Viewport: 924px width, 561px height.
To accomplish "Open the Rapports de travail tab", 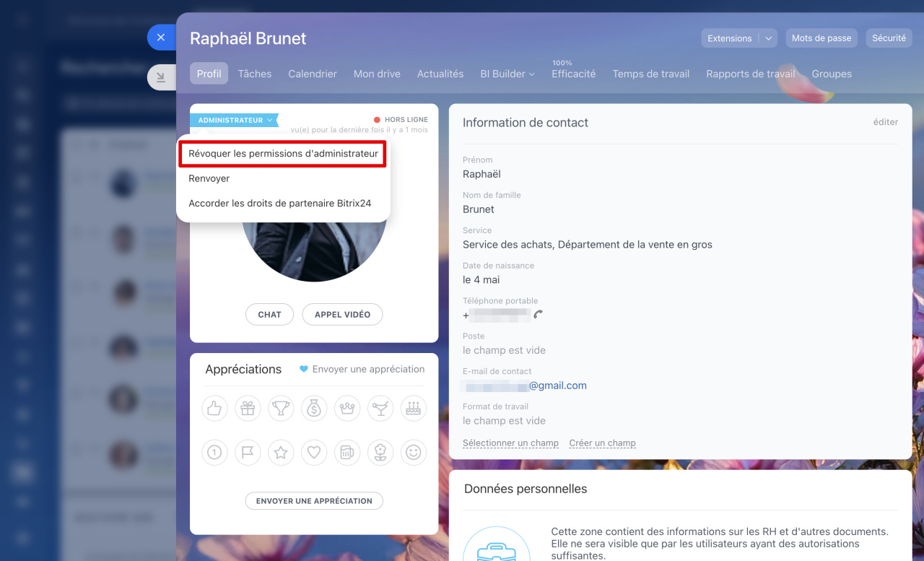I will click(x=751, y=74).
